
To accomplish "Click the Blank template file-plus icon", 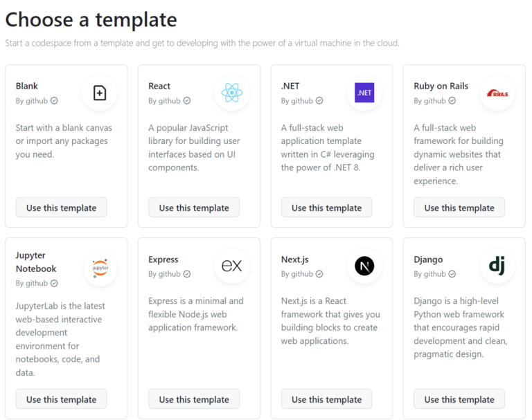I will point(99,93).
